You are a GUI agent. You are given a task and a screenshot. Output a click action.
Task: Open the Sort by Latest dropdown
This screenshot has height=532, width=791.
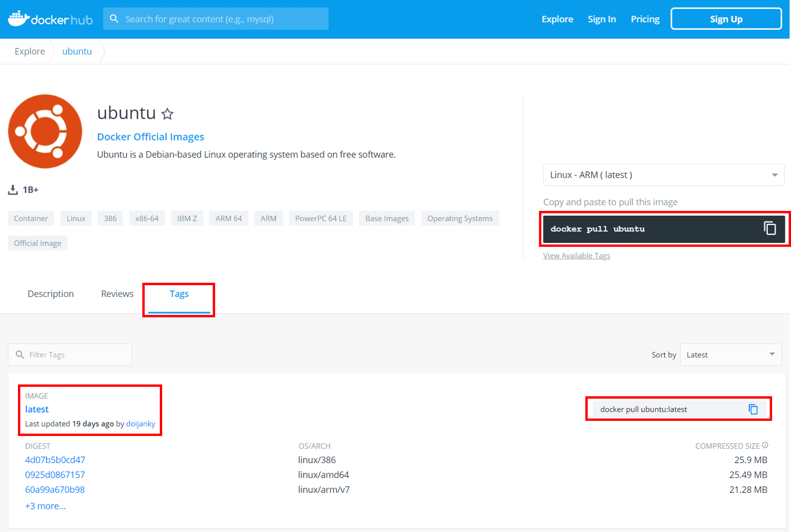pos(730,355)
